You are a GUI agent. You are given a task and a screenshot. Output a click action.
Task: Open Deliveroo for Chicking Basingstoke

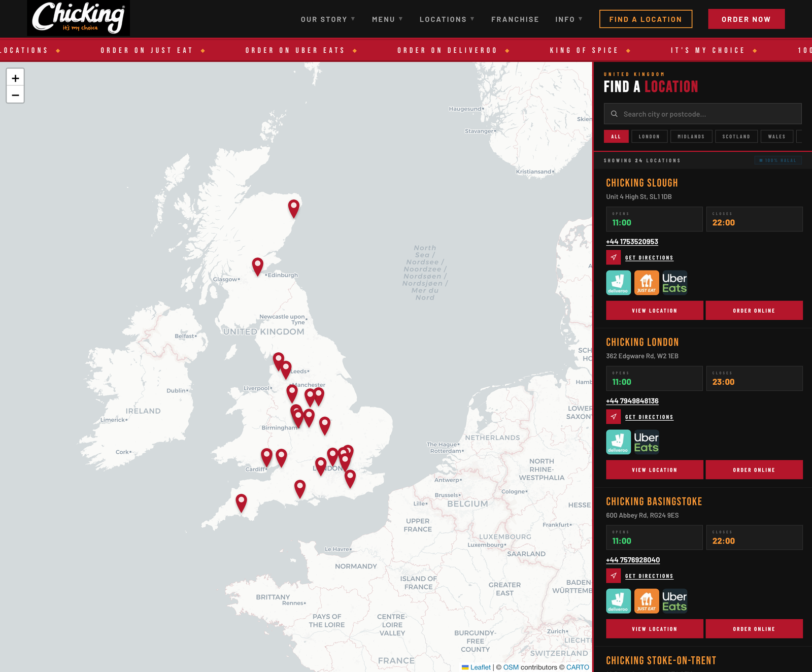619,601
